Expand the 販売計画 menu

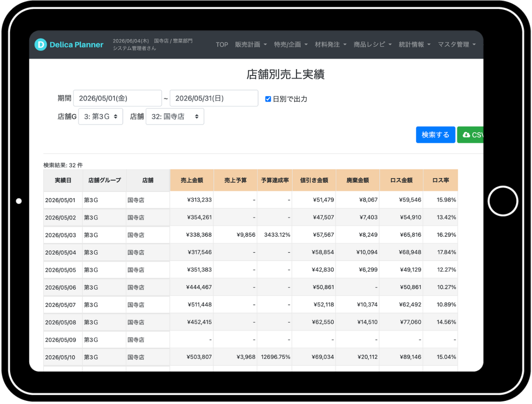(251, 44)
